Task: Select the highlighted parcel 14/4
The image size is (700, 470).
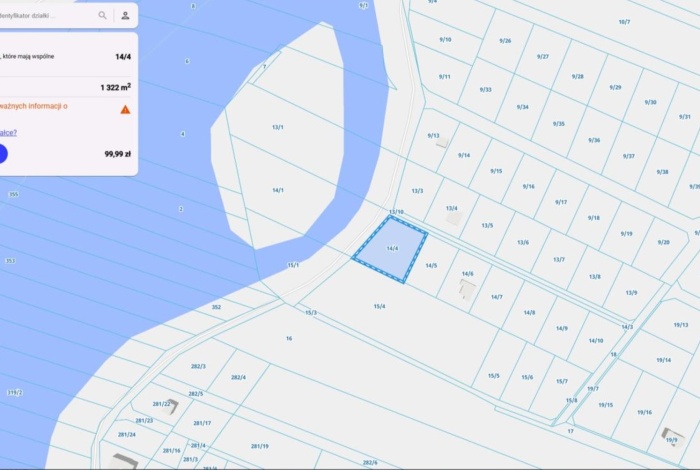Action: point(391,248)
